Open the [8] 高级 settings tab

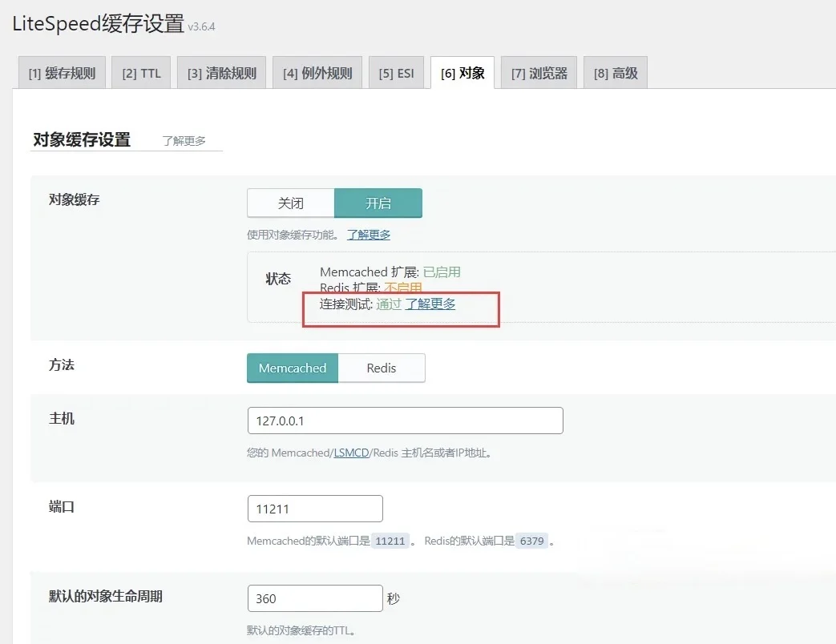click(615, 73)
